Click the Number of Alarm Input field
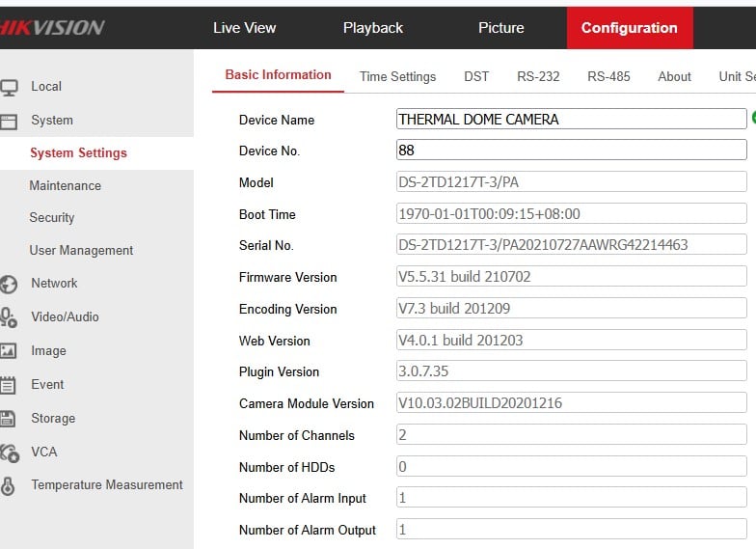This screenshot has width=756, height=549. click(x=571, y=498)
